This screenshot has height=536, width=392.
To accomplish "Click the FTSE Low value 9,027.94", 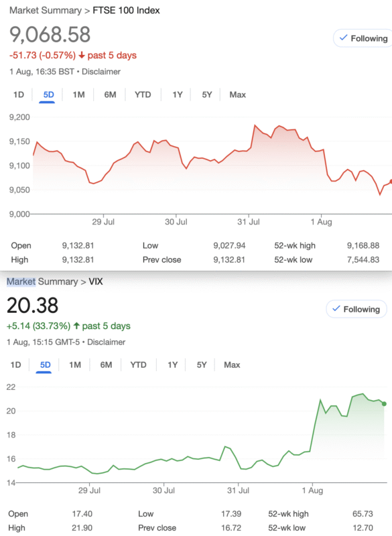I will click(x=229, y=245).
